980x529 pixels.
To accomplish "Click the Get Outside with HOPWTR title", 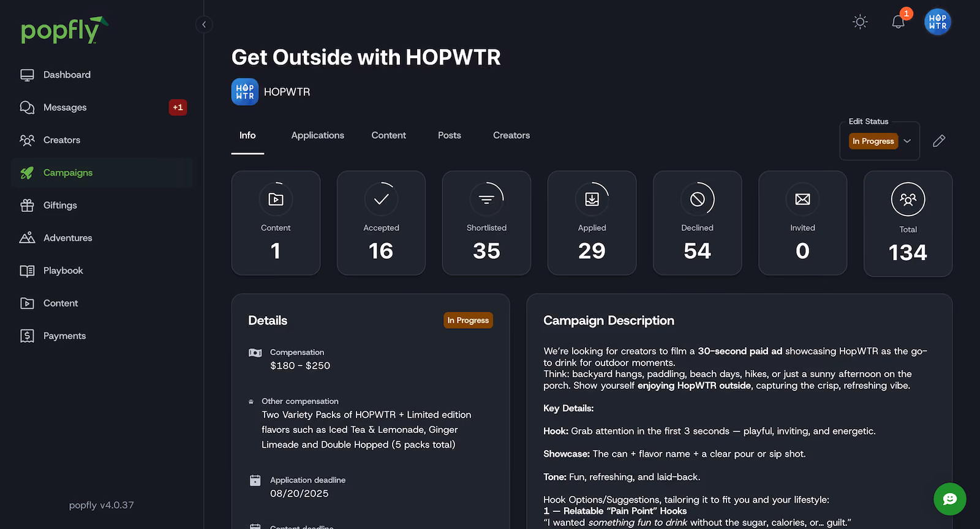I will pyautogui.click(x=366, y=57).
